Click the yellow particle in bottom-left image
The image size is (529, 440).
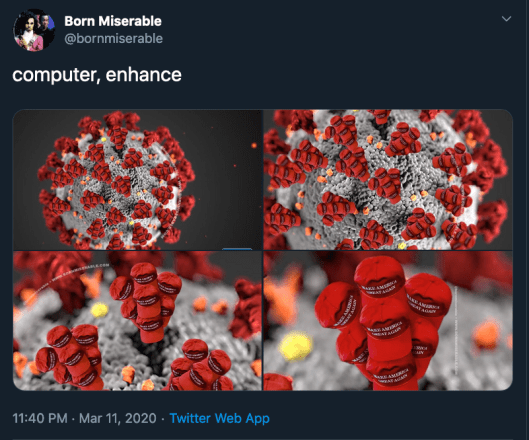(100, 310)
